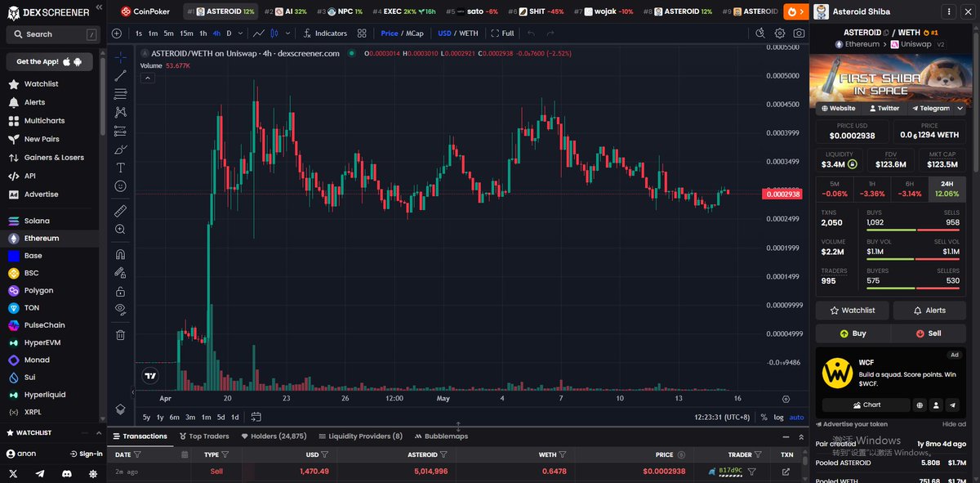
Task: Filter the TYPE column
Action: (x=225, y=454)
